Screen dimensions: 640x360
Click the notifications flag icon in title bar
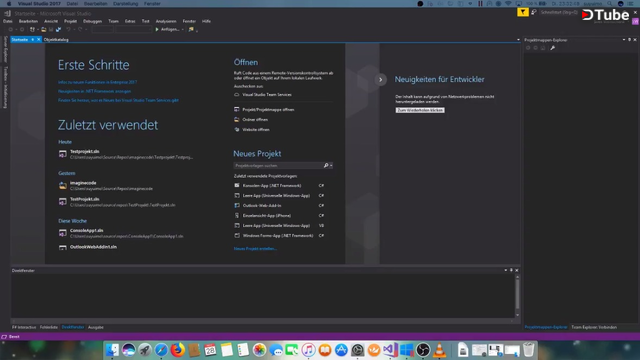pos(523,12)
